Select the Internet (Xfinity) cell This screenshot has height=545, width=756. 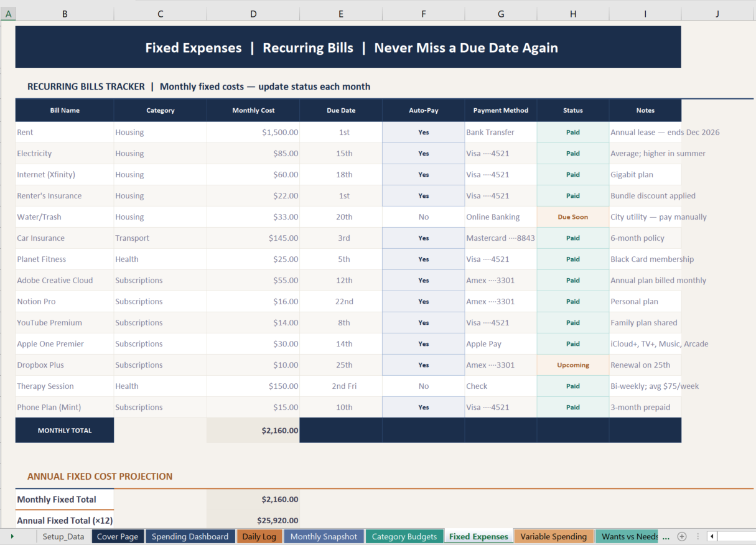pos(65,175)
